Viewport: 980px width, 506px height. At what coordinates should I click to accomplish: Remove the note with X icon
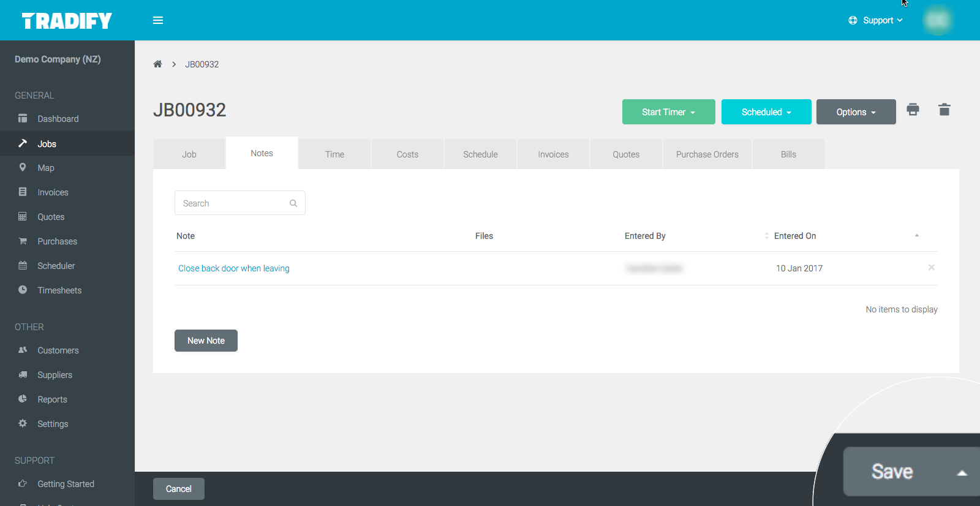point(931,268)
